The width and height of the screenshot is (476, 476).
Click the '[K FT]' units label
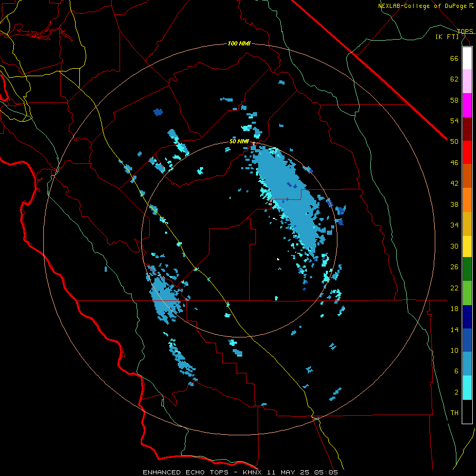(447, 36)
